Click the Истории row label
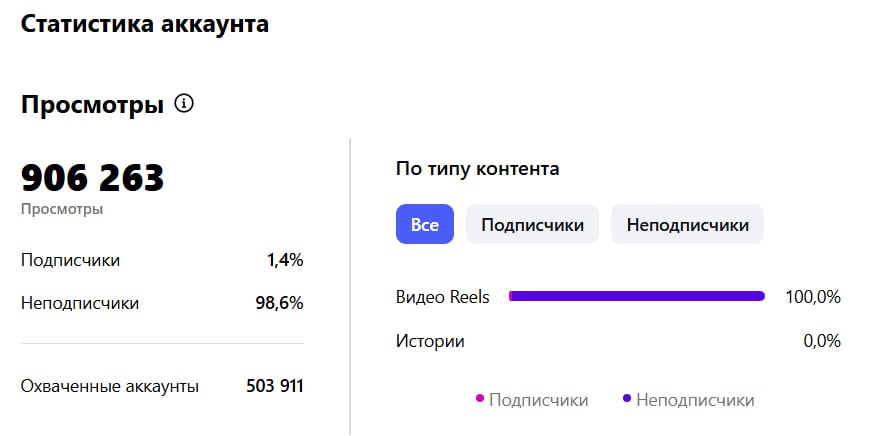Viewport: 896px width, 436px height. [x=430, y=341]
